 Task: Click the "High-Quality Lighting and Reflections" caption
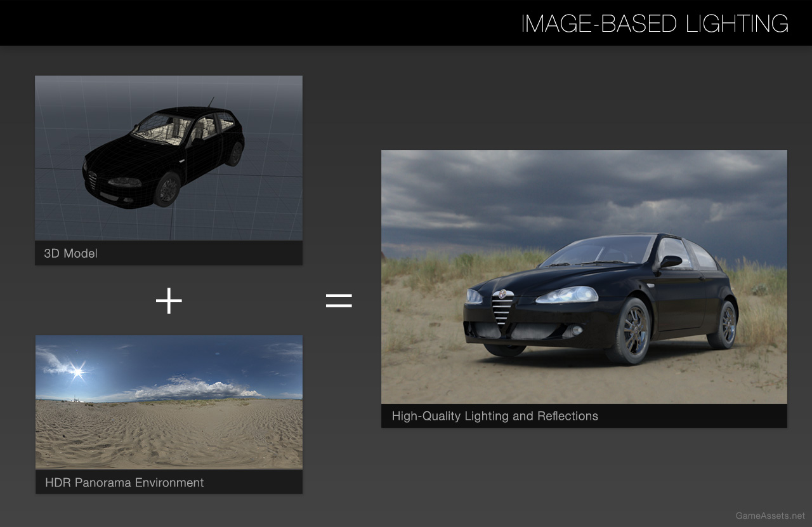pyautogui.click(x=495, y=416)
